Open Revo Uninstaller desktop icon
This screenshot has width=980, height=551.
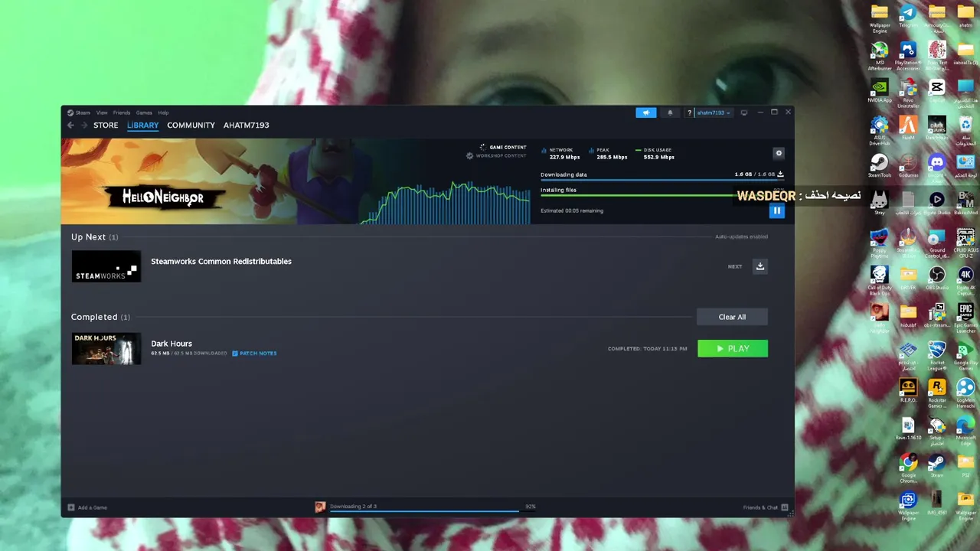[x=908, y=93]
